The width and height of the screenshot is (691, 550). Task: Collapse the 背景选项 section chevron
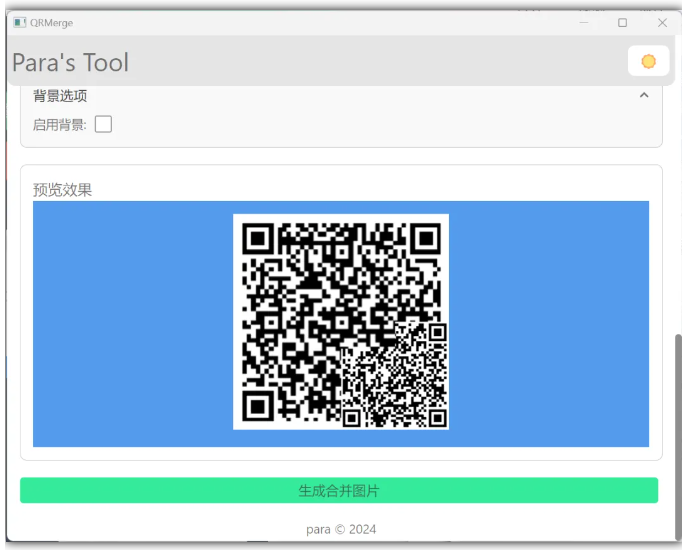click(x=644, y=95)
